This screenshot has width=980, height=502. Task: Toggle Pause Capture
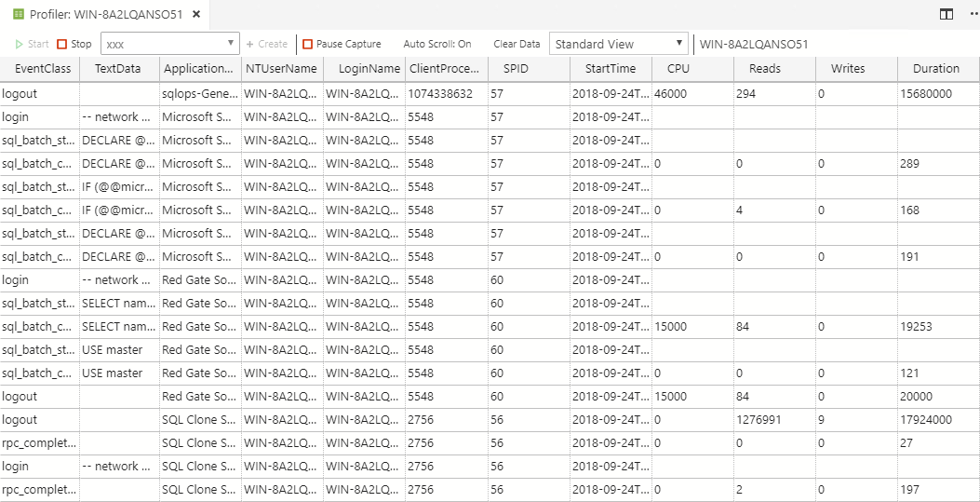tap(342, 44)
